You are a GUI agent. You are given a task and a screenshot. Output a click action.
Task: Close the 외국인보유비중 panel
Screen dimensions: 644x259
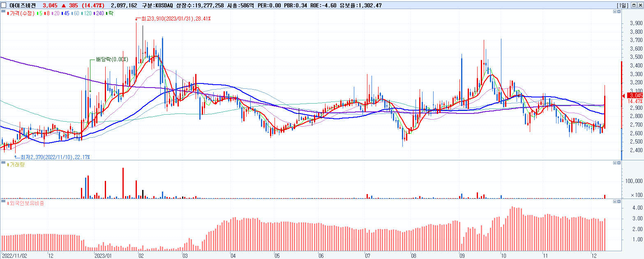pyautogui.click(x=620, y=201)
